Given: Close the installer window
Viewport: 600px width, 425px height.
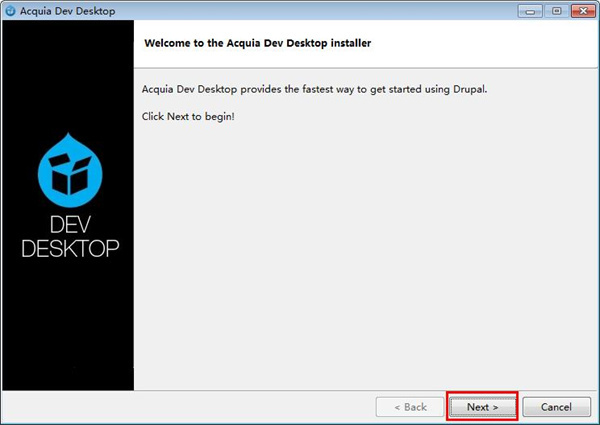Looking at the screenshot, I should click(583, 11).
